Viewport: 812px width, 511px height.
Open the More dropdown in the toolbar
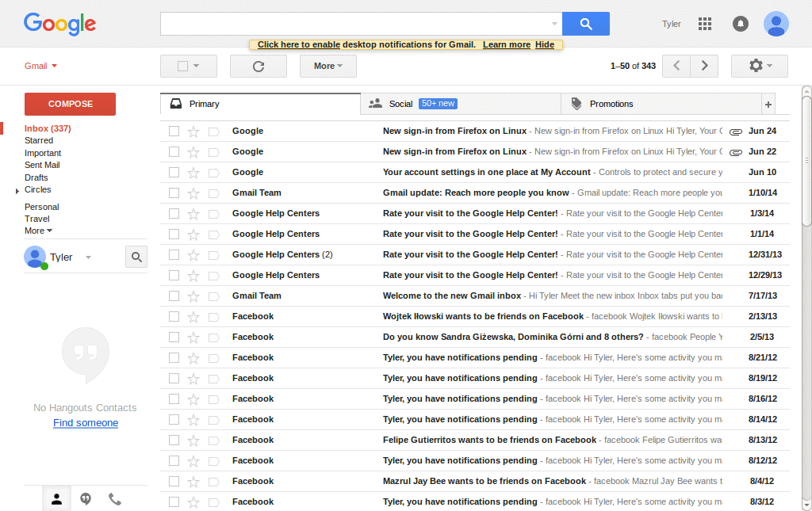tap(327, 66)
